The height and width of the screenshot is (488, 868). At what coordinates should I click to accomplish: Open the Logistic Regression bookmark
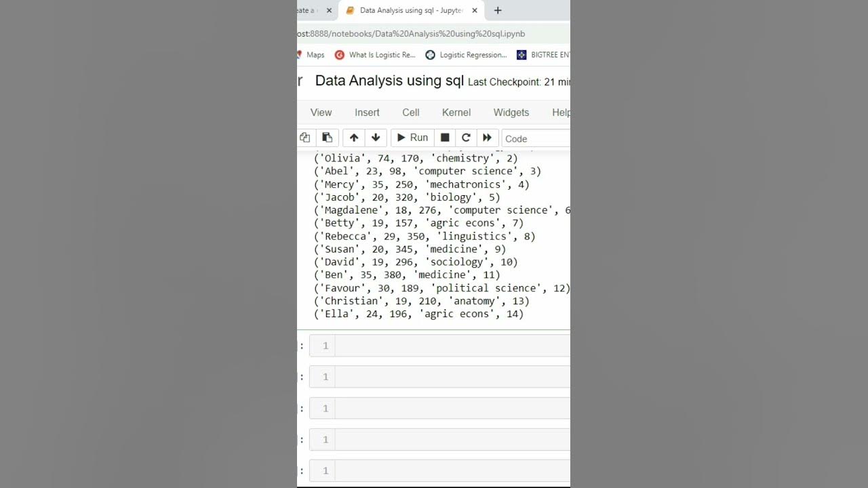pos(467,55)
